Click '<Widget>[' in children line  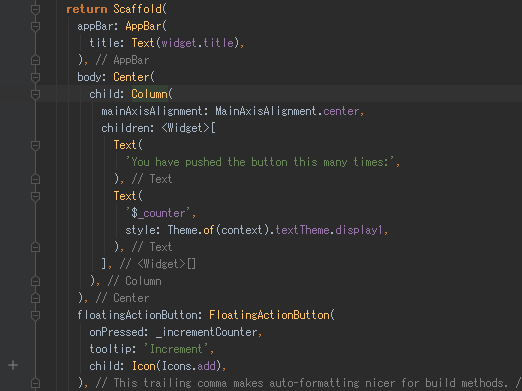click(x=189, y=128)
